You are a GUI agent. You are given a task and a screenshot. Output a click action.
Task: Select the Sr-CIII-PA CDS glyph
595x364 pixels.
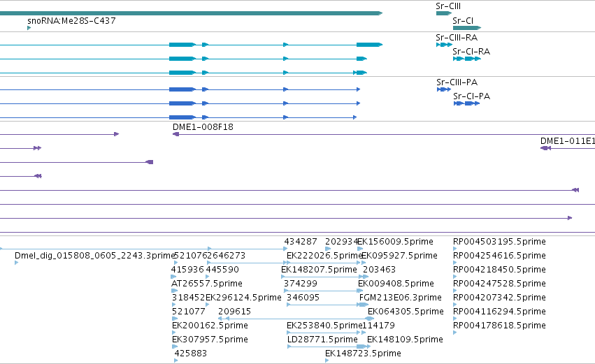[x=444, y=89]
